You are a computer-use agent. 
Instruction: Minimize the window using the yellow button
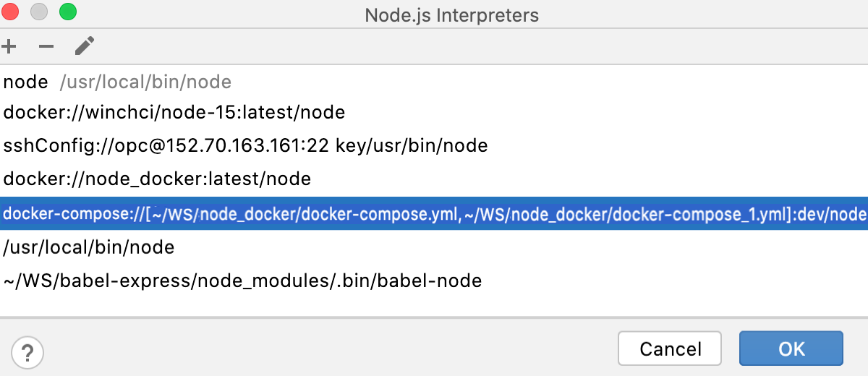coord(40,12)
